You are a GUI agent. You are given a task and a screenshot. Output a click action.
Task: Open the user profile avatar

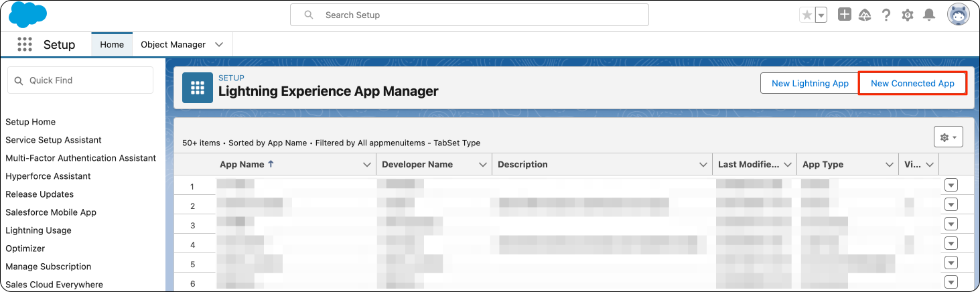pyautogui.click(x=958, y=14)
